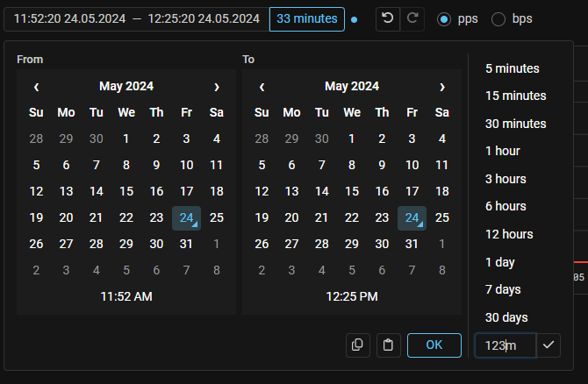Viewport: 588px width, 384px height.
Task: Click the 11:52 AM time under From calendar
Action: tap(126, 297)
